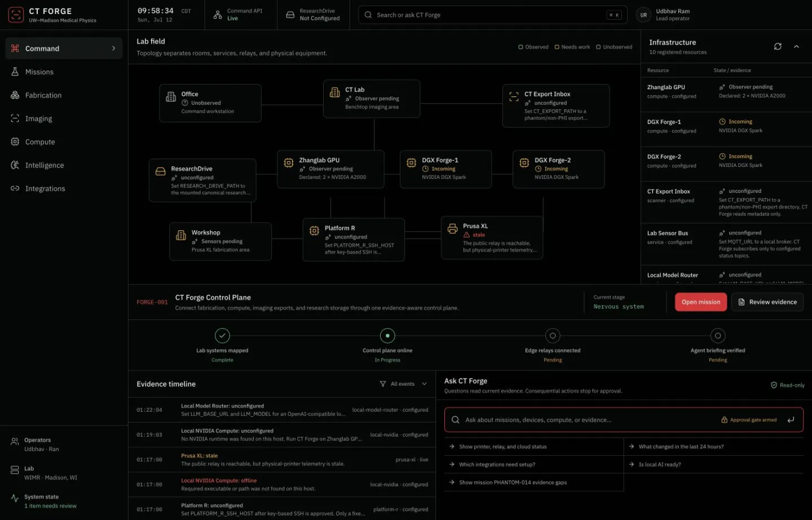Screen dimensions: 812x520
Task: Select suggestion Show printer, relay, and cloud status
Action: (x=534, y=447)
